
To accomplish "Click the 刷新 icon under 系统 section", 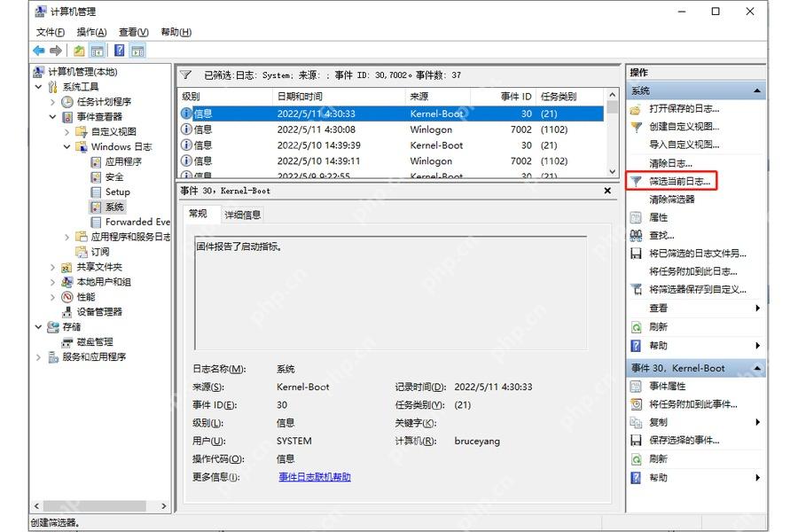I will 636,327.
